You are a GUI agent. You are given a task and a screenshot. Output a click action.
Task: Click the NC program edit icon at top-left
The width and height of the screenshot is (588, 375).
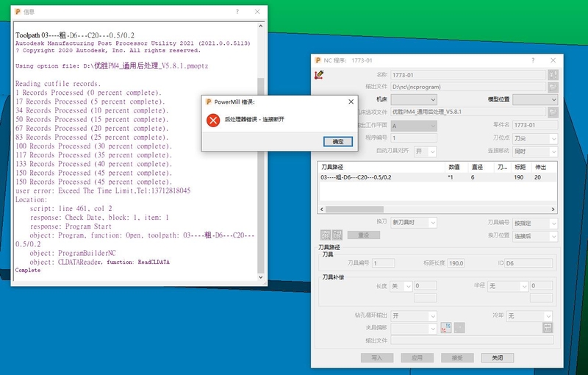click(319, 74)
